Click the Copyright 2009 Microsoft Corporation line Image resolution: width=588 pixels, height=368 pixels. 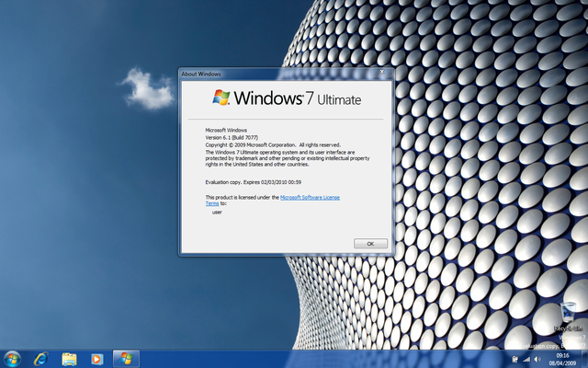273,144
